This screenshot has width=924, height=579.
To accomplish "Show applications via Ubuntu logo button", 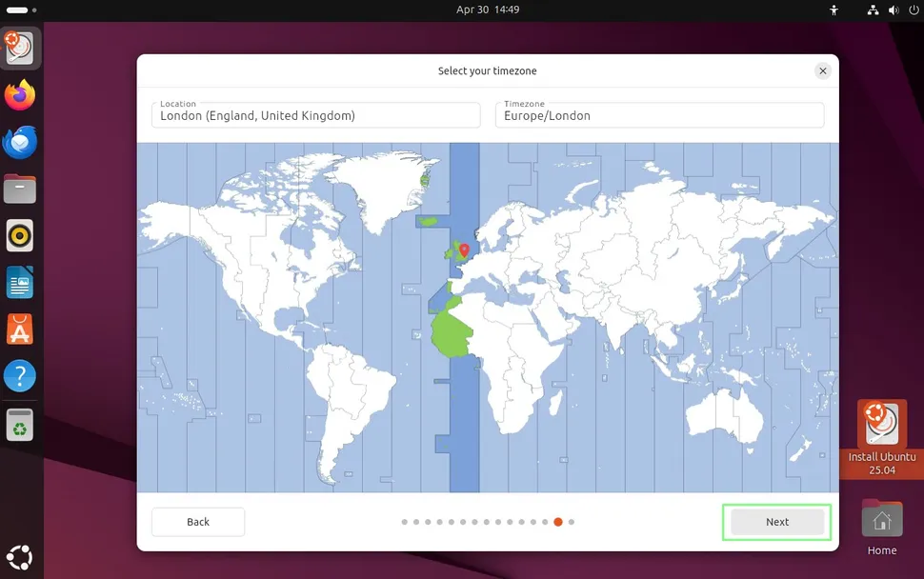I will click(20, 556).
